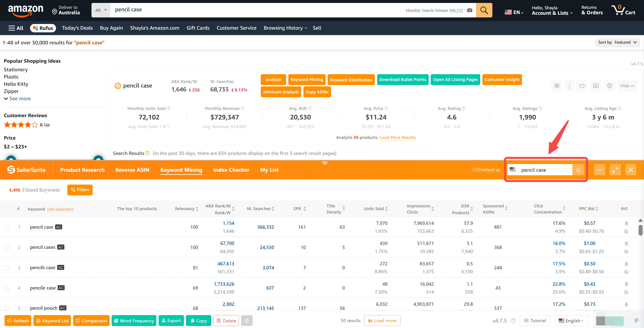The image size is (644, 328).
Task: Open the Filters button
Action: [x=80, y=190]
